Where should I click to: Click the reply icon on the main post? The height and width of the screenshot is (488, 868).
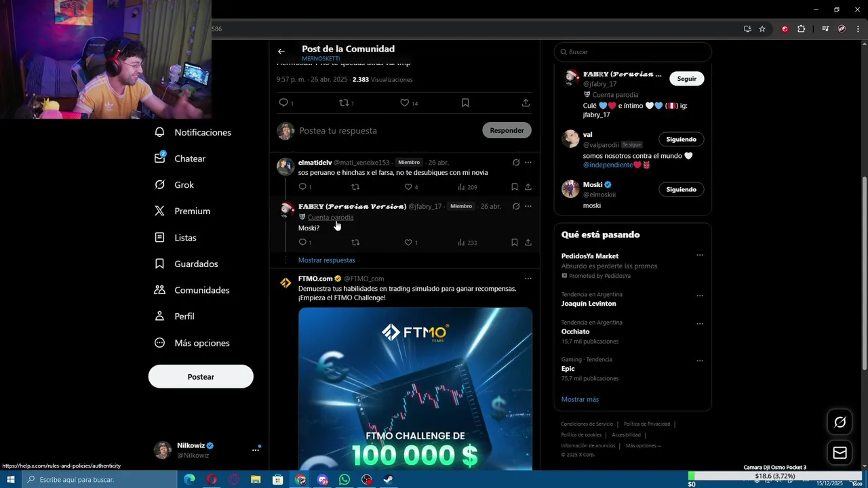click(283, 102)
